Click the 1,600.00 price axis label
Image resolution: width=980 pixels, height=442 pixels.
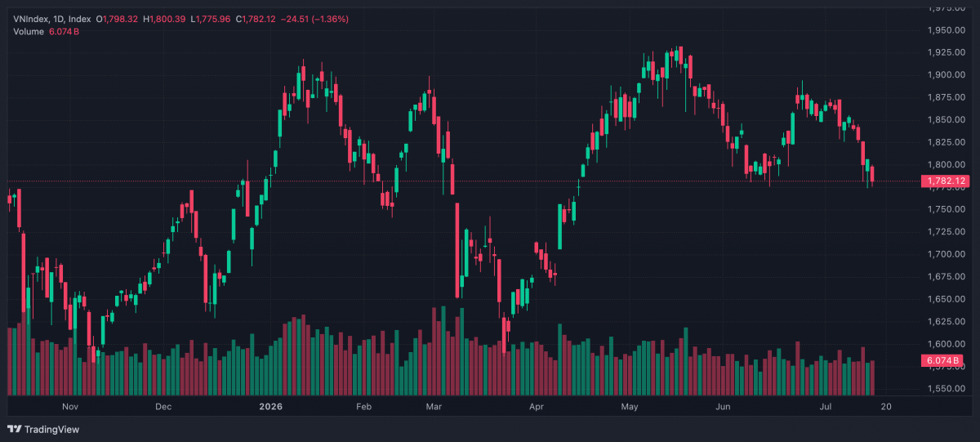pyautogui.click(x=945, y=344)
